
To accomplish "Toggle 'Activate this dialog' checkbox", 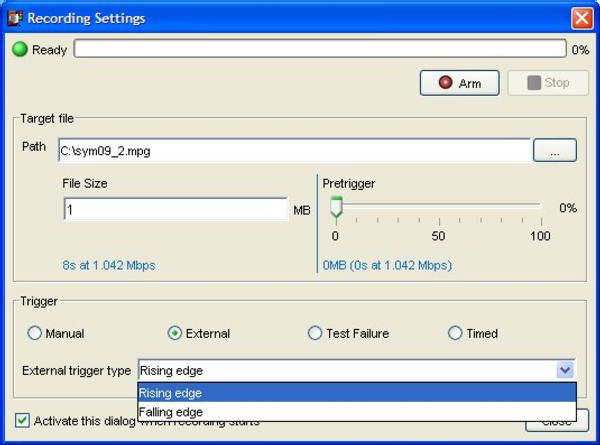I will (x=23, y=421).
